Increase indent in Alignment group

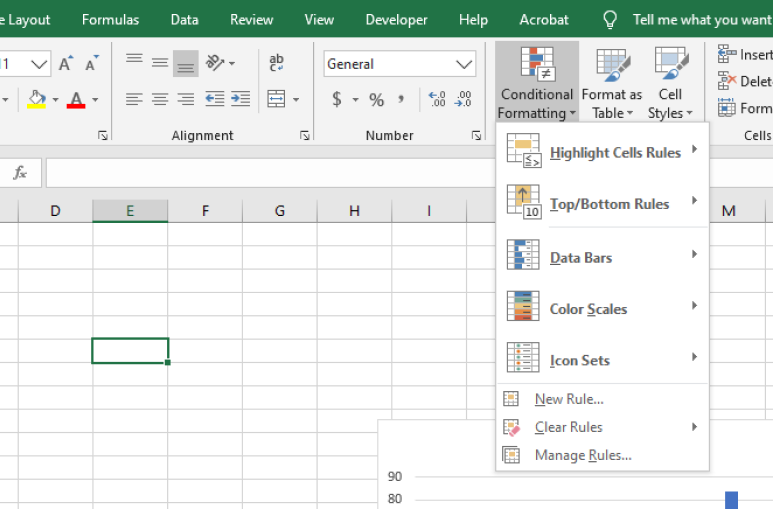pos(241,99)
